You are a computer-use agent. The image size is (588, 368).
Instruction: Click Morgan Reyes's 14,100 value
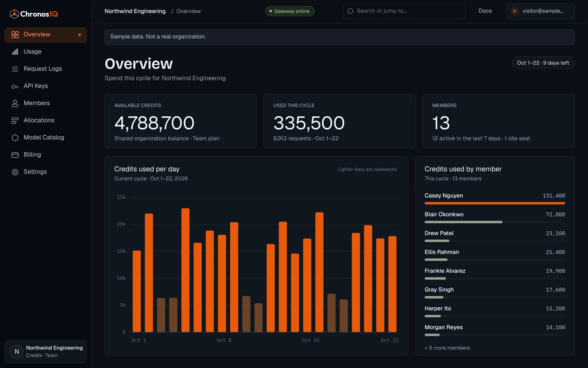[555, 327]
